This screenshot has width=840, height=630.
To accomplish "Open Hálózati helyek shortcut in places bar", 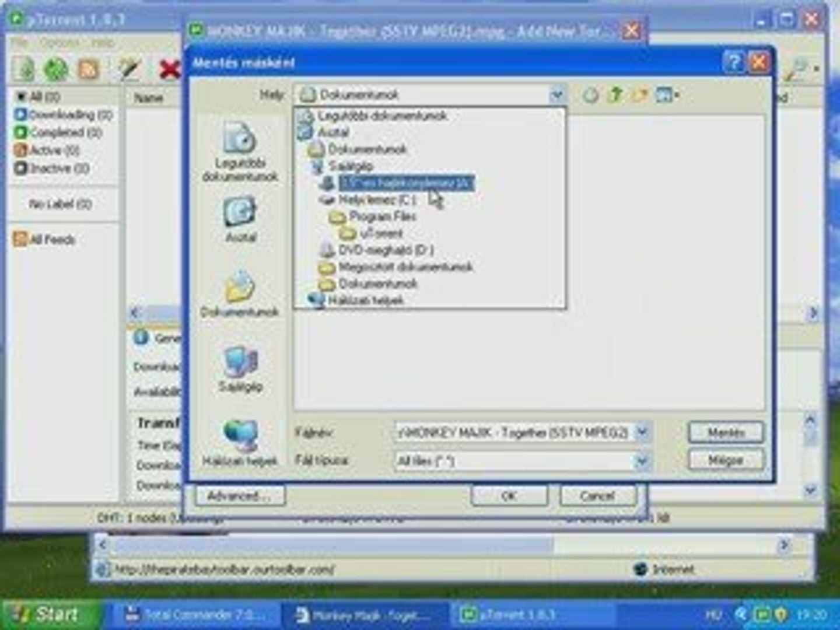I will [240, 443].
